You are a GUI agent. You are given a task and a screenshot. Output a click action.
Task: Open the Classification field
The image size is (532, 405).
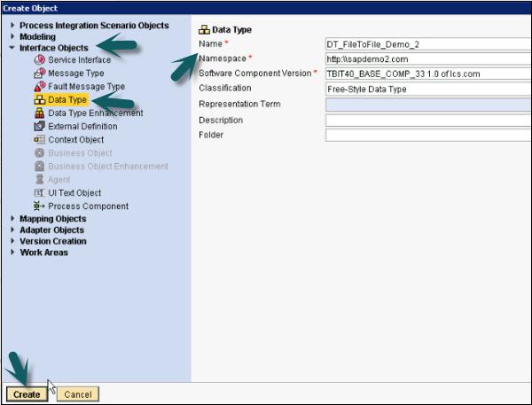(428, 90)
